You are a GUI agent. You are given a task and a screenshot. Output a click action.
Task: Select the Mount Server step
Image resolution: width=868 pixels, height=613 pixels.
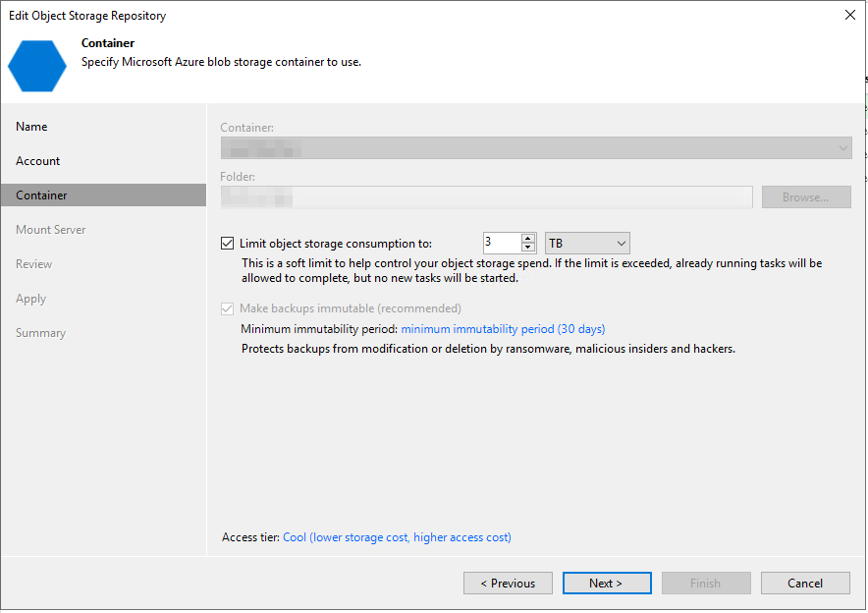pyautogui.click(x=51, y=230)
